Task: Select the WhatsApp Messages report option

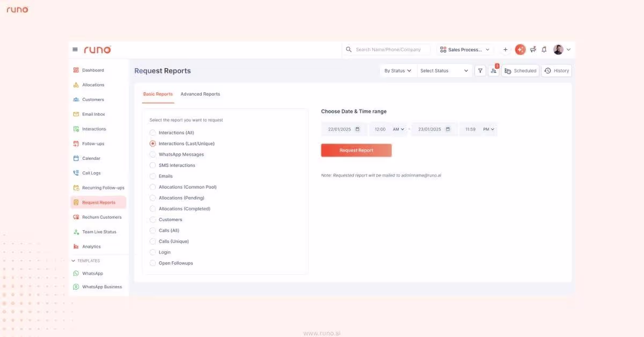Action: (x=152, y=154)
